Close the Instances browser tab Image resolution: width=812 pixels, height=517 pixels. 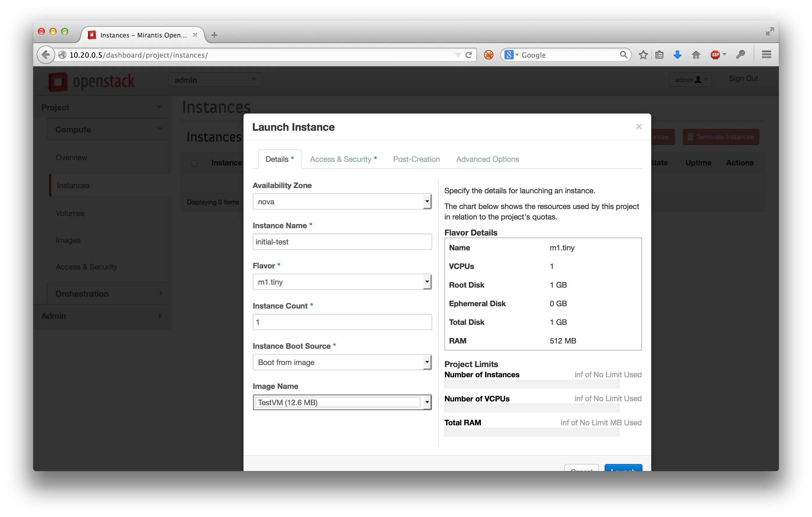(x=195, y=35)
